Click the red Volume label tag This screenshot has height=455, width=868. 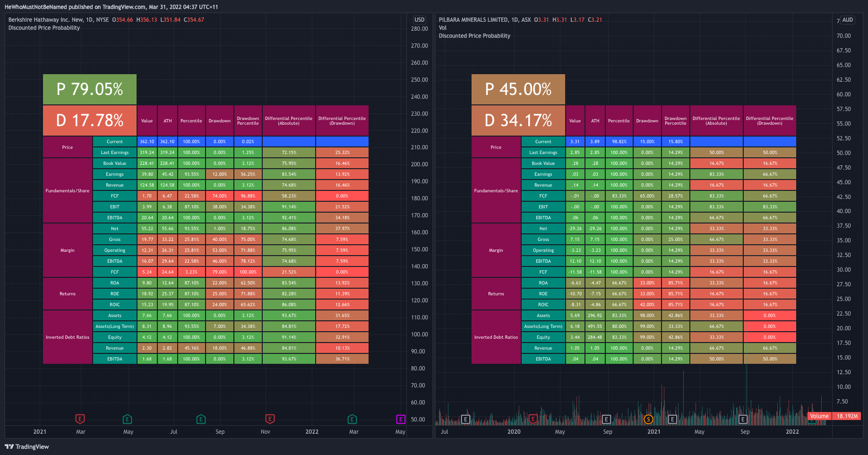819,416
